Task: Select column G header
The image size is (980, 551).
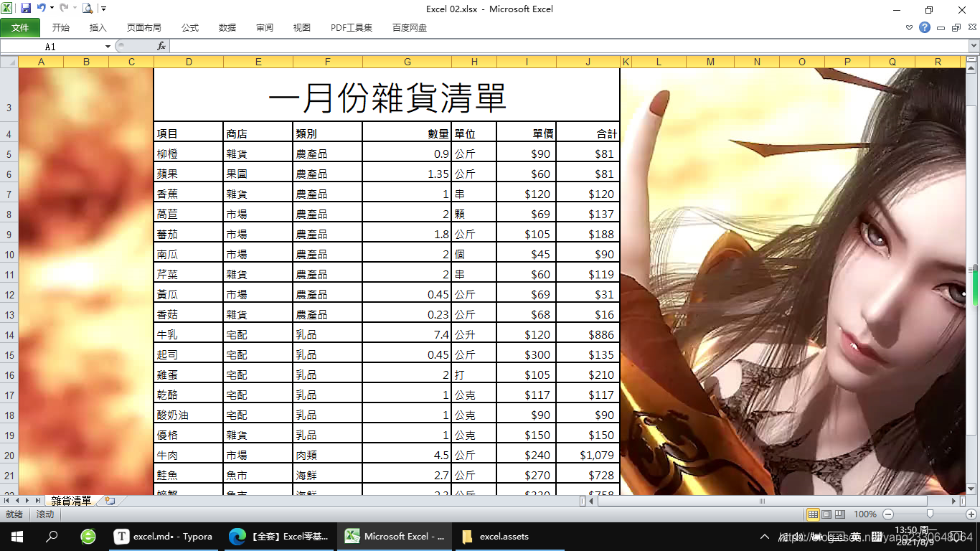Action: click(407, 62)
